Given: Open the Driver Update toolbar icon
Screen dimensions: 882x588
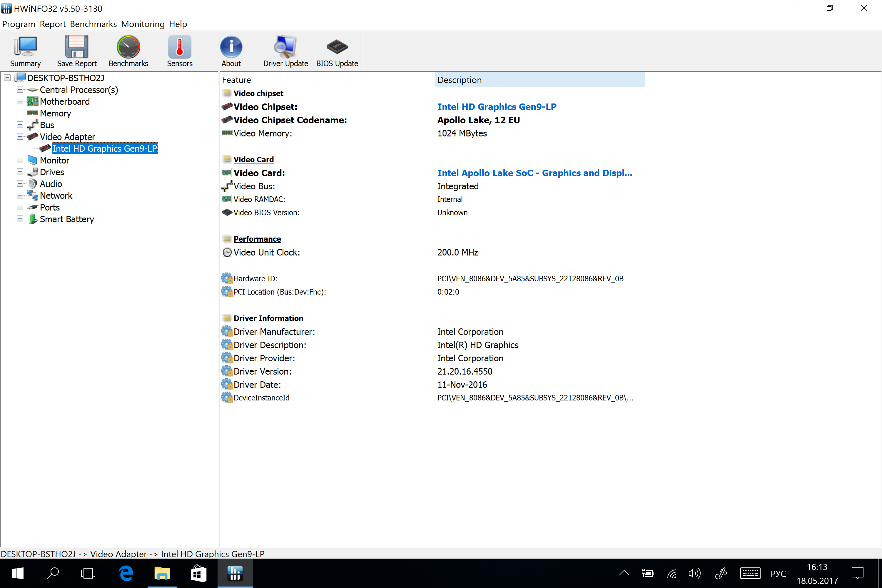Looking at the screenshot, I should [x=285, y=51].
